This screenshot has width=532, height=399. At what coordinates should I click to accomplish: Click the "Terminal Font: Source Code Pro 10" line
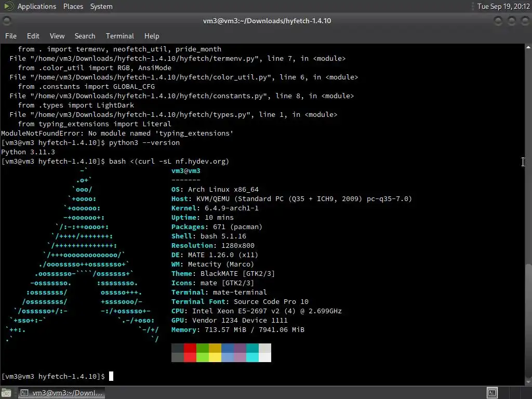pos(240,302)
